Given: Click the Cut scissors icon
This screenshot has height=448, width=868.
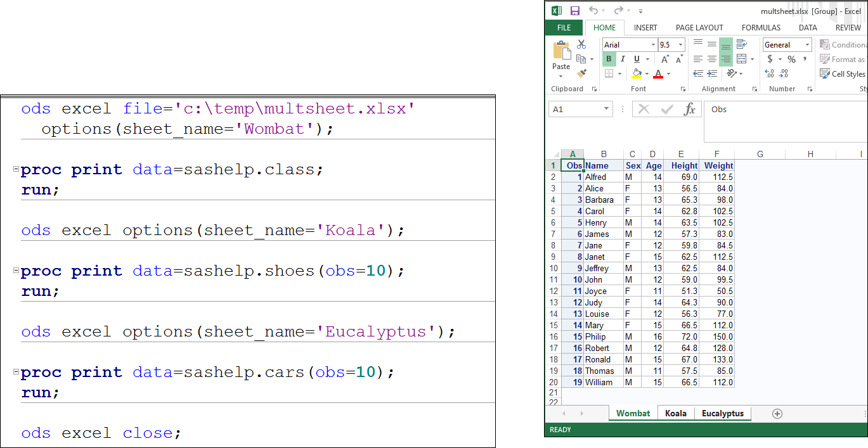Looking at the screenshot, I should 581,44.
